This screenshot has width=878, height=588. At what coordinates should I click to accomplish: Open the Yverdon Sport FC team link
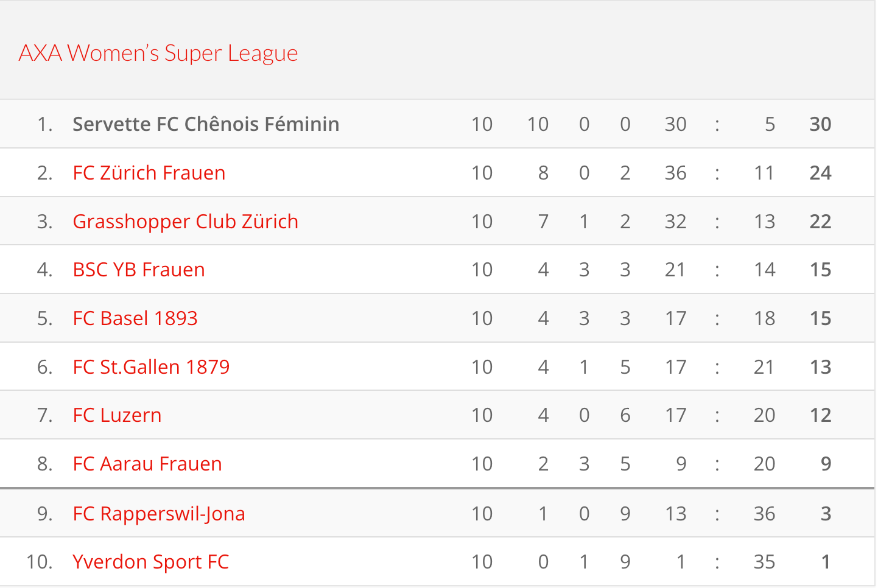click(x=151, y=562)
